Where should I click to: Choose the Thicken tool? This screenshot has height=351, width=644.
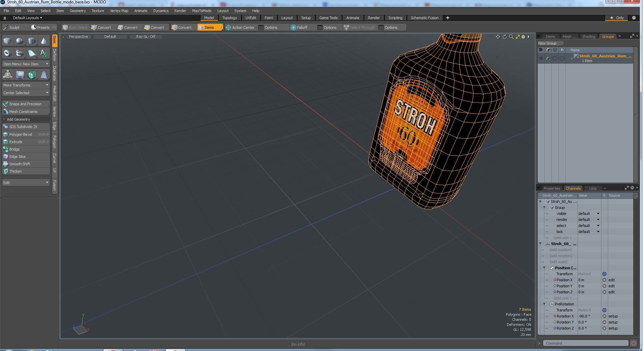coord(26,171)
